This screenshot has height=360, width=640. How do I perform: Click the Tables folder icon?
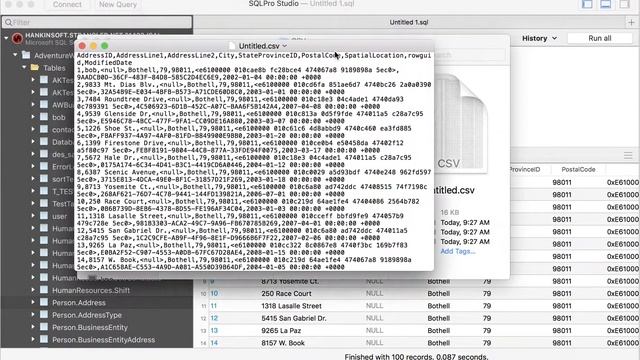coord(35,67)
